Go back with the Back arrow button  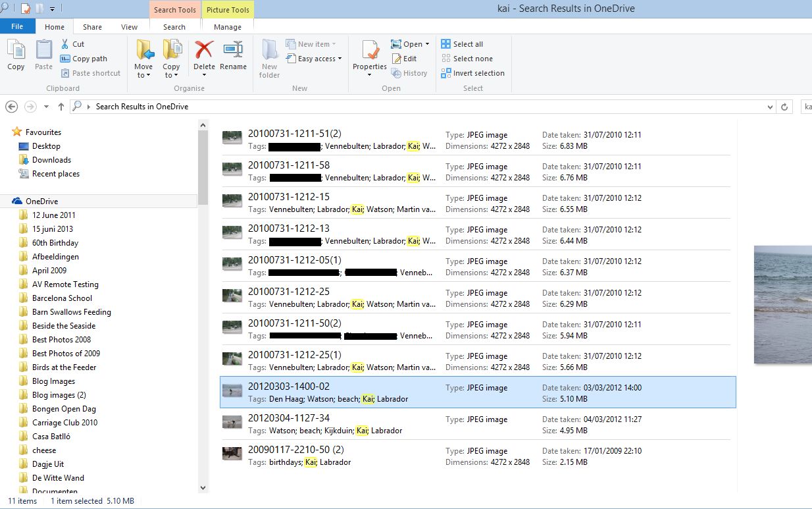click(11, 107)
